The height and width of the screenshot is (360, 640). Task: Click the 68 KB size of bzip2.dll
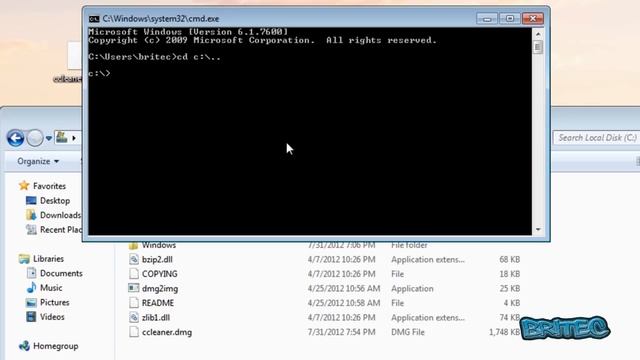click(x=510, y=260)
